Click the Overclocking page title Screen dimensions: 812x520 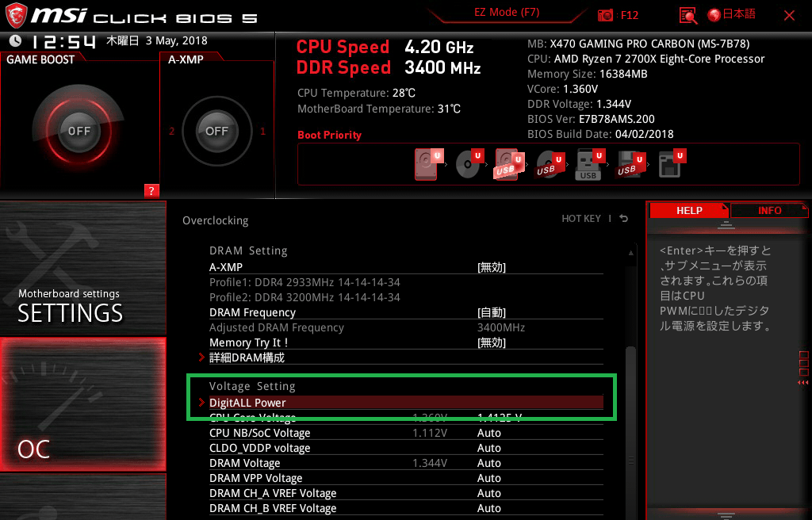click(216, 220)
